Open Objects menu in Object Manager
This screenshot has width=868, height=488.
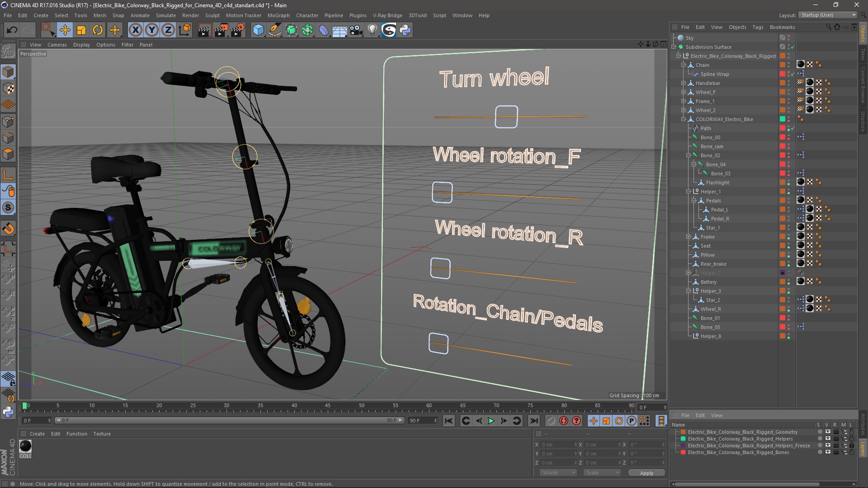click(737, 27)
